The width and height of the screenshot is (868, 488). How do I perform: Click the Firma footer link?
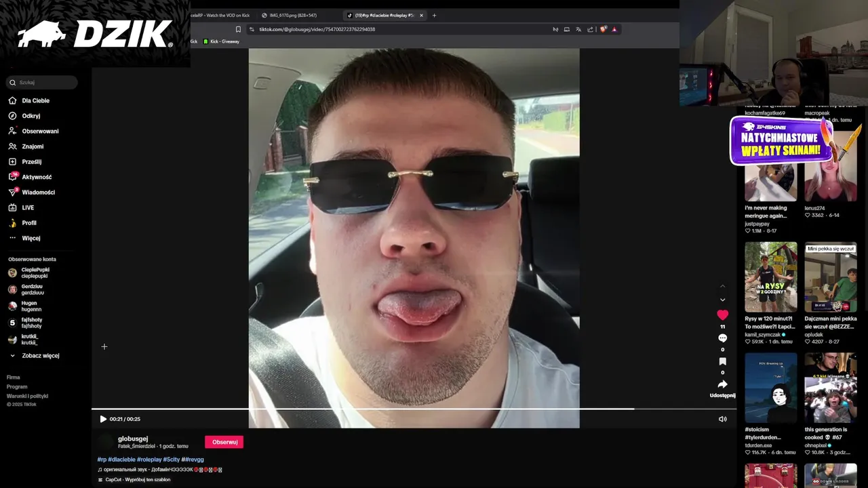click(14, 377)
